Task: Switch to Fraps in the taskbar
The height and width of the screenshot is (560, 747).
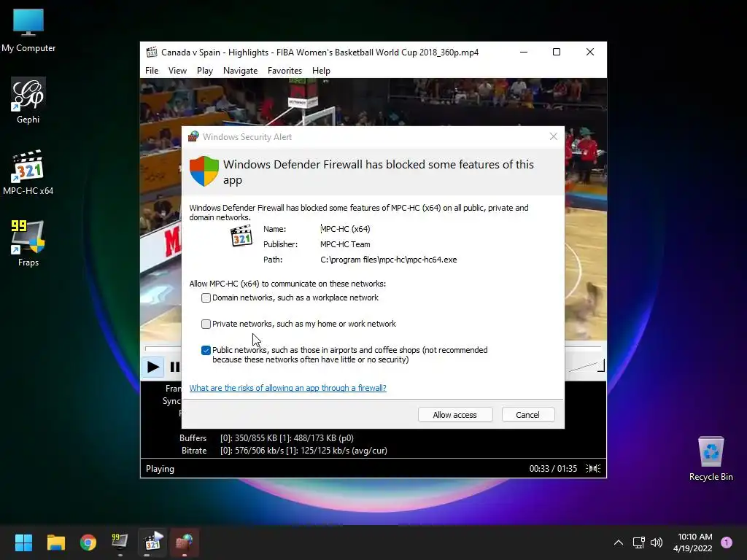Action: [x=120, y=542]
